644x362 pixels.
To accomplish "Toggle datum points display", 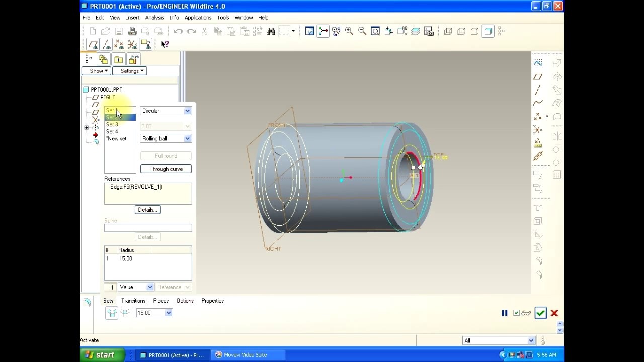I will click(119, 44).
